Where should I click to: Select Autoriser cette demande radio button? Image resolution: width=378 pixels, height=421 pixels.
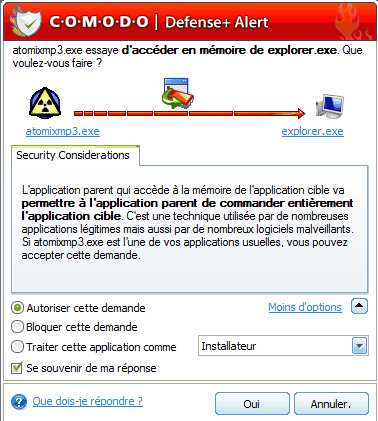[x=17, y=308]
